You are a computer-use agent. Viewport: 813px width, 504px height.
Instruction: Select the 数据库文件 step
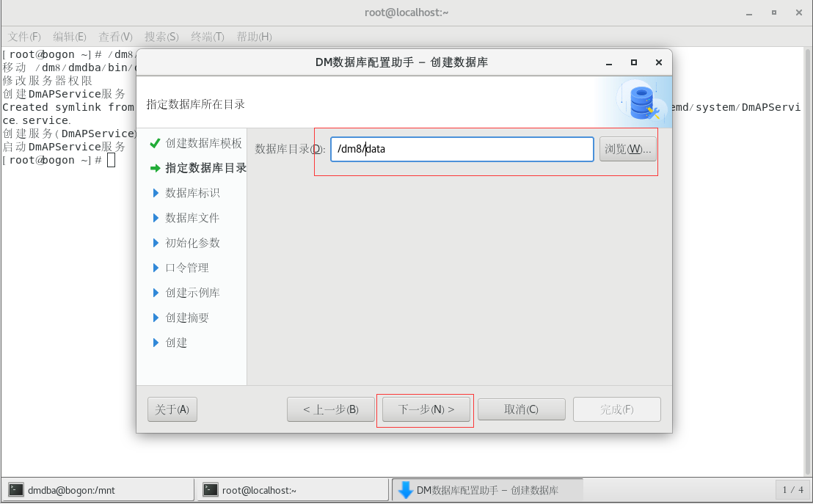pyautogui.click(x=192, y=218)
